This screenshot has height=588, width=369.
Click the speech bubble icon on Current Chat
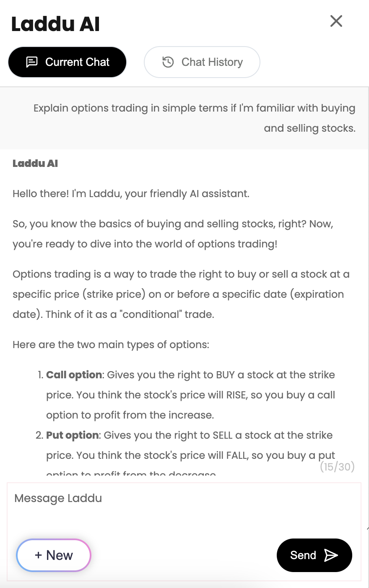pyautogui.click(x=32, y=62)
